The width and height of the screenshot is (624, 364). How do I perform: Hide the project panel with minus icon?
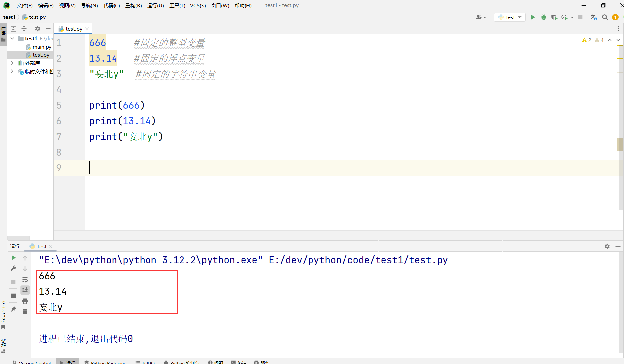click(48, 29)
